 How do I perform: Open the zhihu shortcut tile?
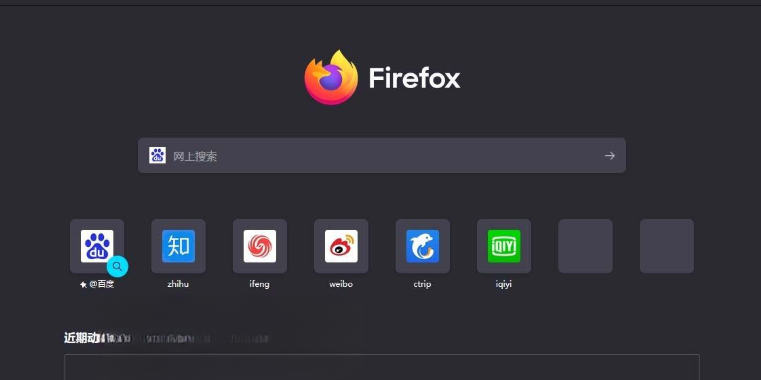coord(178,246)
